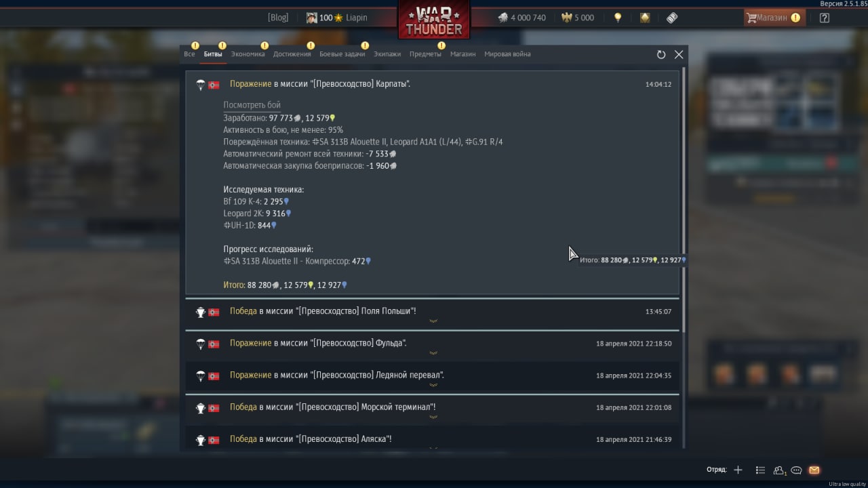
Task: Click the Посмотреть бой link
Action: [x=252, y=105]
